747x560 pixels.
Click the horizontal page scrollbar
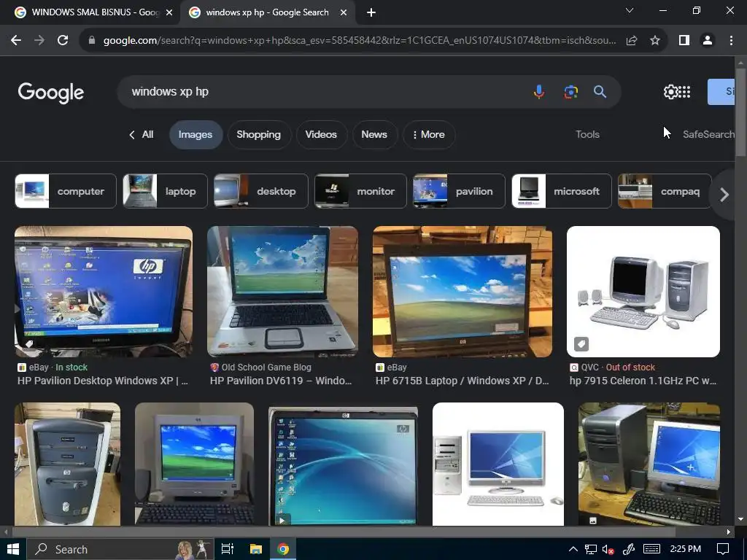pyautogui.click(x=344, y=532)
